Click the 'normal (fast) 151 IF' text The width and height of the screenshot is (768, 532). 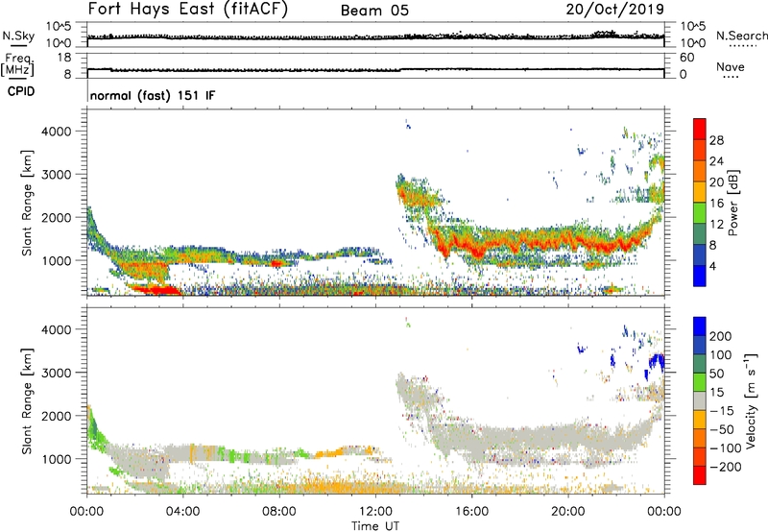point(153,95)
